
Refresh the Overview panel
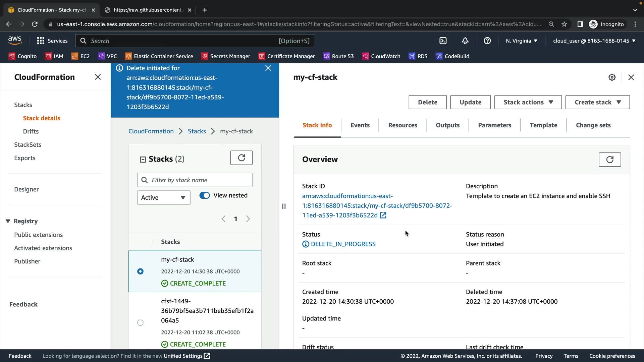coord(609,160)
